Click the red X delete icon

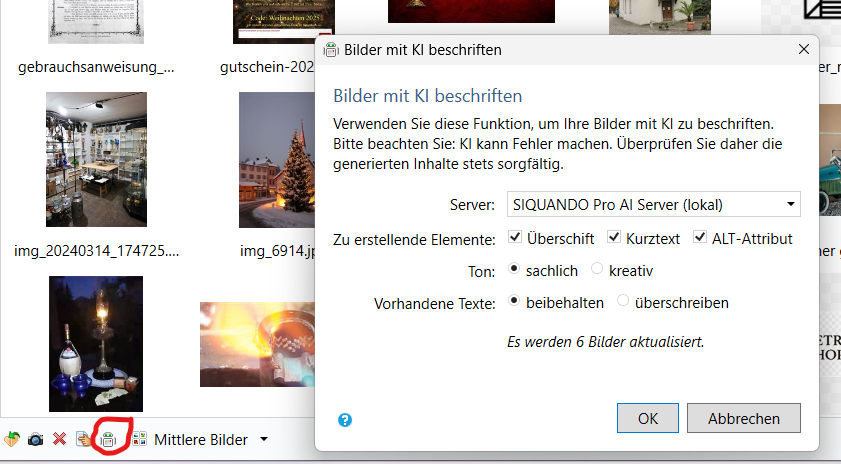(x=60, y=439)
